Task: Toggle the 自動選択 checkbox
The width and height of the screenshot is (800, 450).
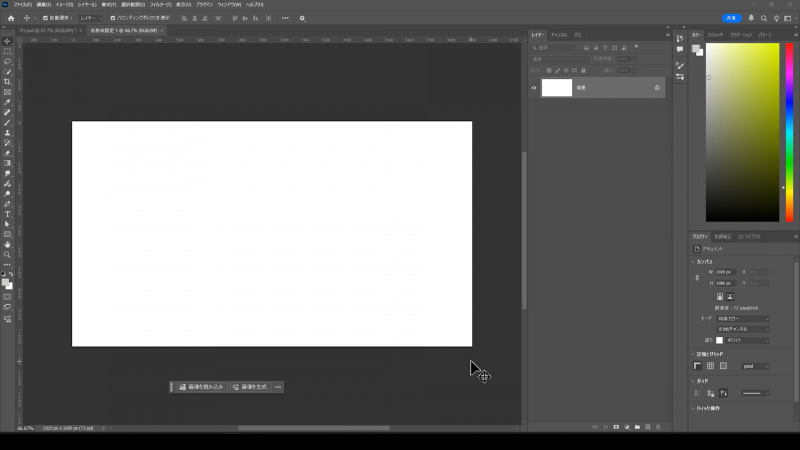Action: tap(45, 18)
